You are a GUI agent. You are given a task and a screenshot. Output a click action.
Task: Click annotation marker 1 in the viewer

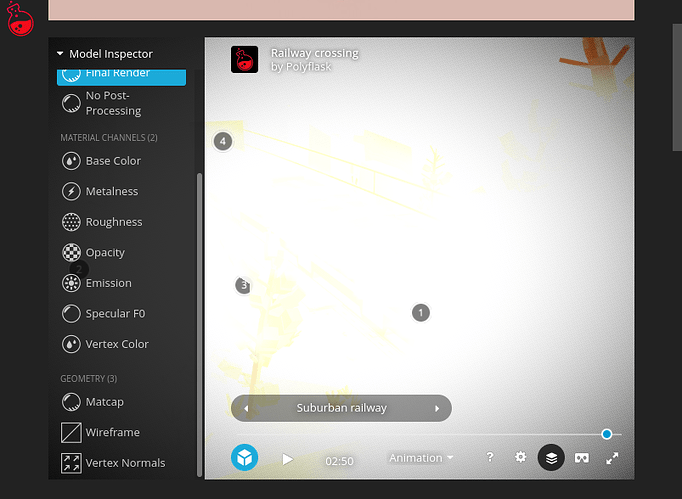tap(421, 313)
